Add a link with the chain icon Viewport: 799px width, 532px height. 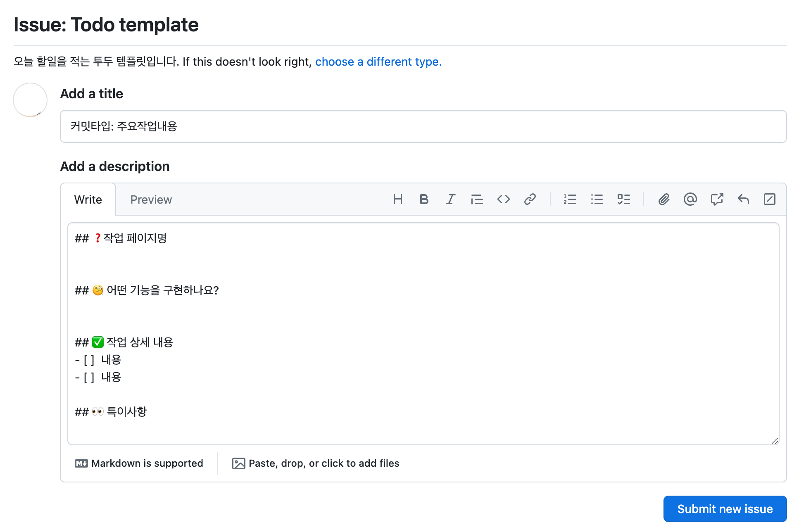click(x=530, y=199)
